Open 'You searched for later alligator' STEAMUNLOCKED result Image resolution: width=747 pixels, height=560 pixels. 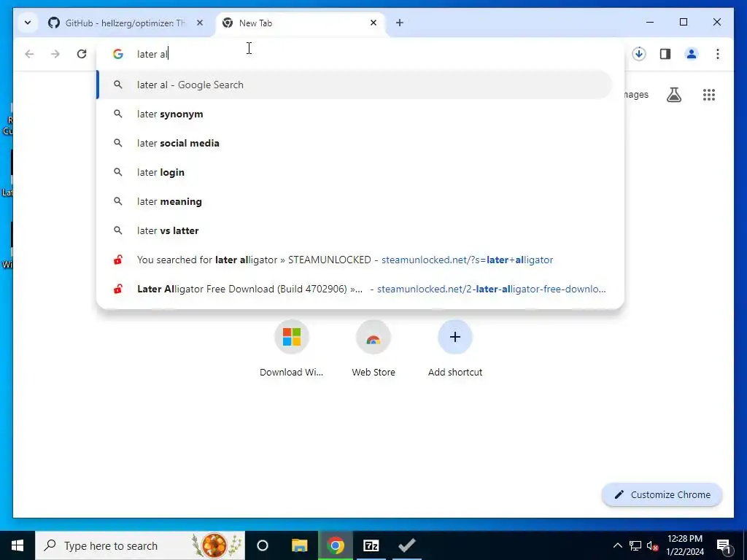click(x=355, y=260)
